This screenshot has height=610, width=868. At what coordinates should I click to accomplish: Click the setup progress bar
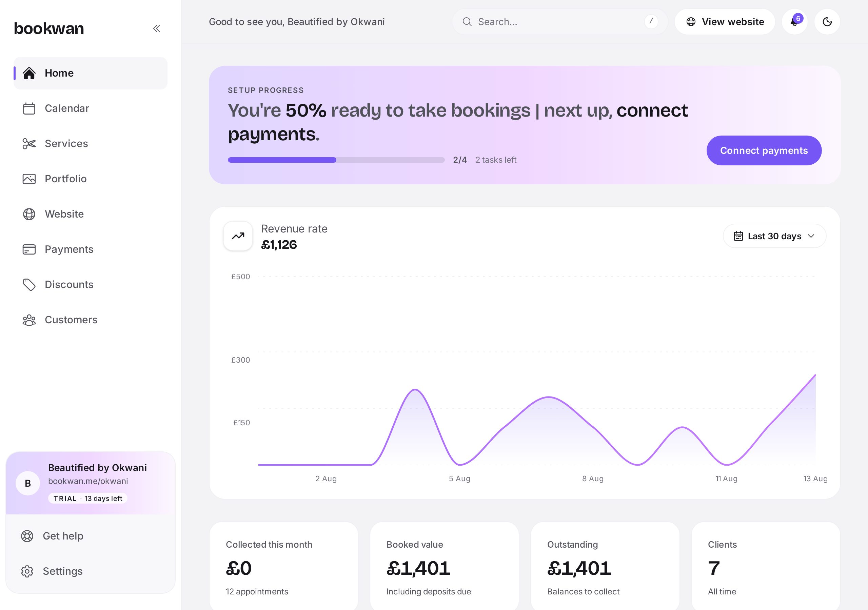click(x=336, y=160)
